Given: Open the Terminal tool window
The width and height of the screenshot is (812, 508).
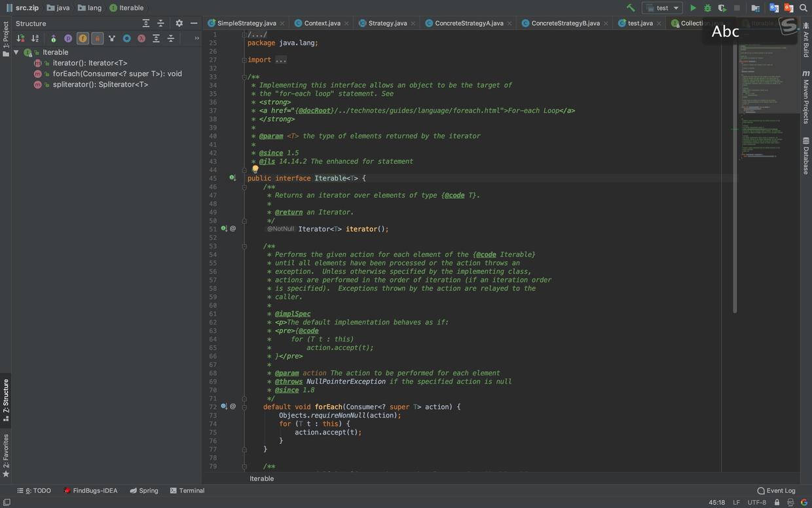Looking at the screenshot, I should [187, 490].
